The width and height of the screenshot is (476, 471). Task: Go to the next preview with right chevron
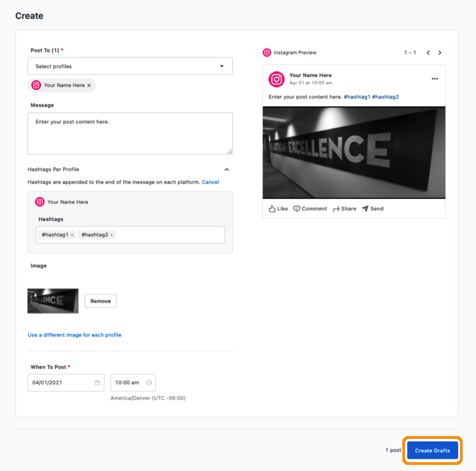pyautogui.click(x=439, y=53)
